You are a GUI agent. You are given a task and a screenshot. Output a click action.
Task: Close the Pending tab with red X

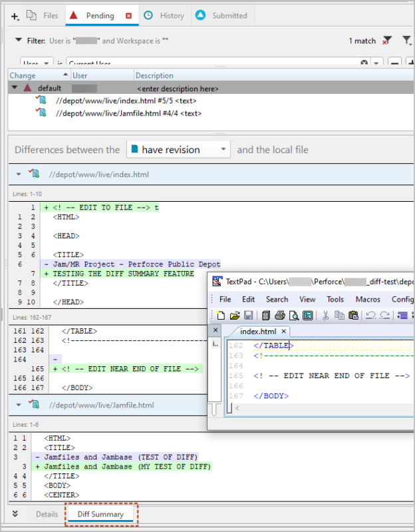click(x=128, y=15)
